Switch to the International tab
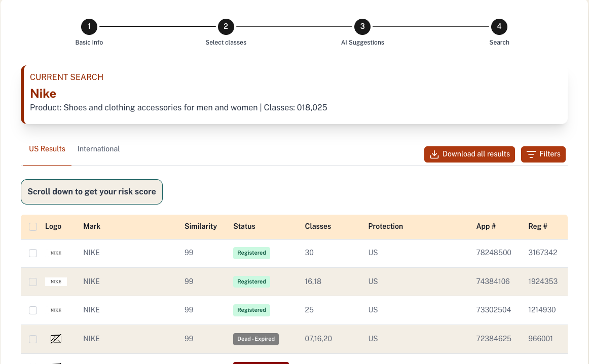Screen dimensions: 589x364 pyautogui.click(x=98, y=149)
